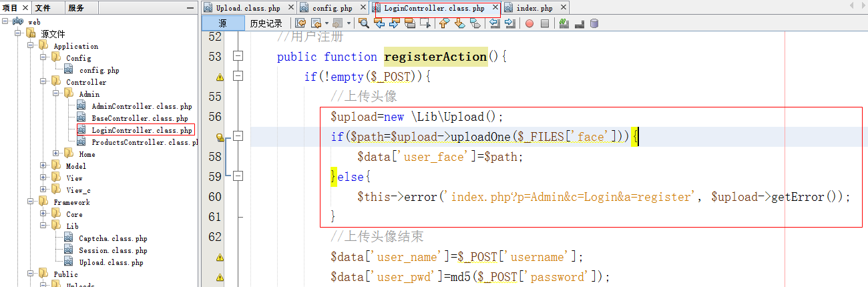The height and width of the screenshot is (287, 868).
Task: Click the find selection magnifier icon
Action: (x=364, y=23)
